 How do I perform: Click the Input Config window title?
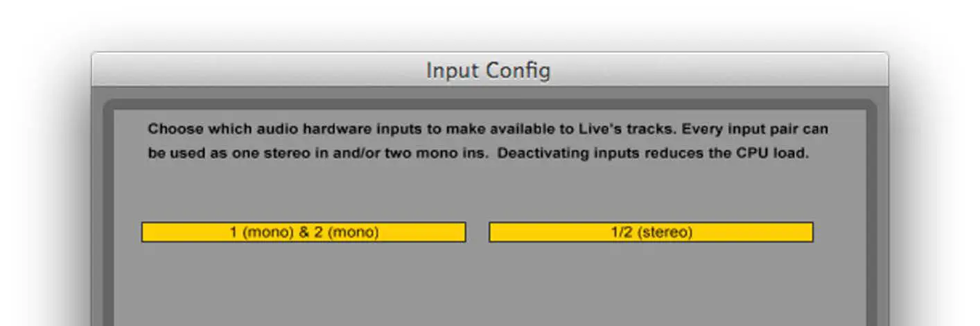[489, 70]
